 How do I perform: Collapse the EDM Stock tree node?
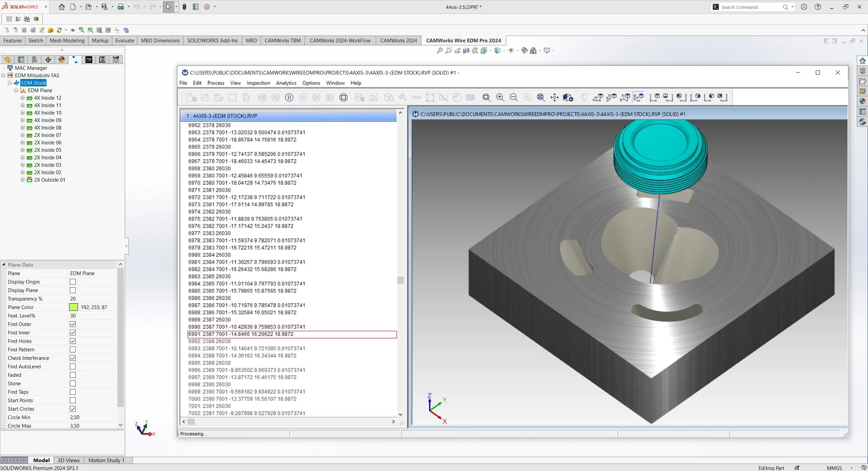10,83
